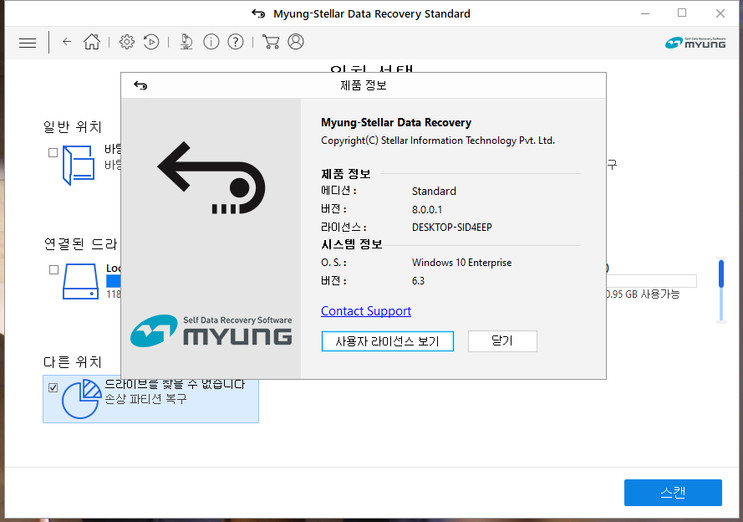The image size is (743, 522).
Task: Click the drive capacity usage bar
Action: (652, 280)
